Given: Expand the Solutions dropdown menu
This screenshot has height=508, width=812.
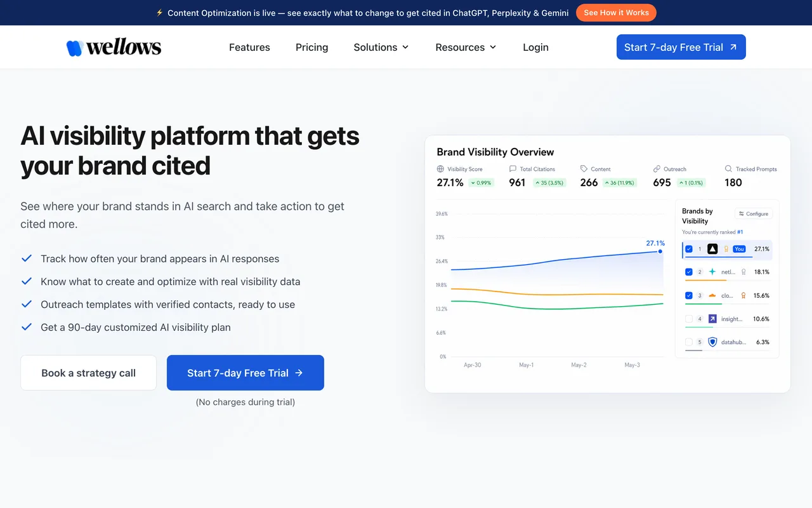Looking at the screenshot, I should coord(381,47).
